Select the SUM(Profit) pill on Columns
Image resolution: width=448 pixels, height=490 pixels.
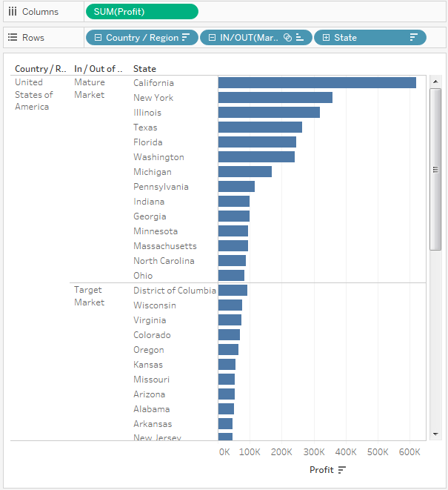click(x=141, y=12)
